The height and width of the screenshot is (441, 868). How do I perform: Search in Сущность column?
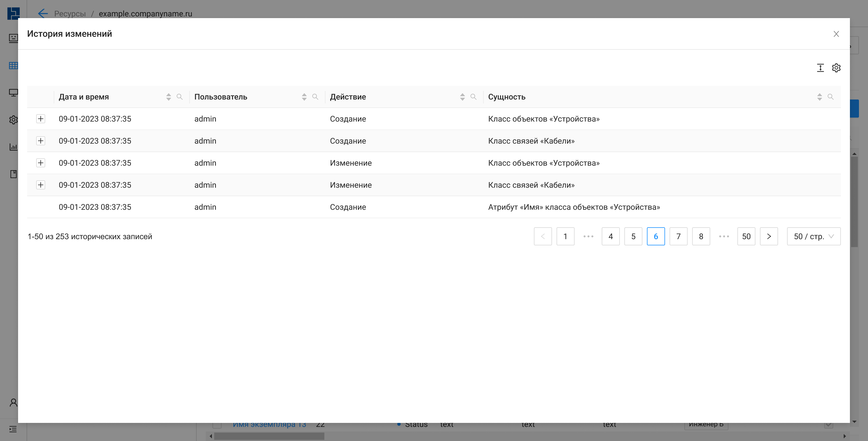point(830,97)
